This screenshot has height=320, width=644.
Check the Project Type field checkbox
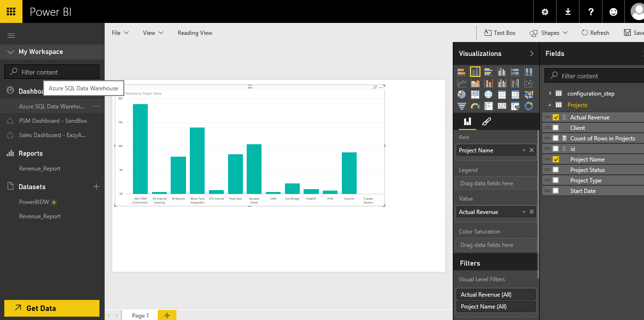coord(556,181)
